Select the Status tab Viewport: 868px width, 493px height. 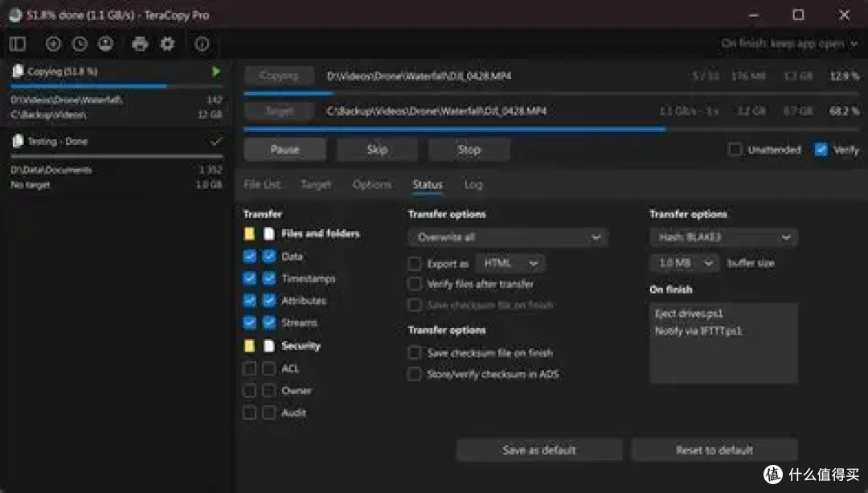pyautogui.click(x=428, y=184)
